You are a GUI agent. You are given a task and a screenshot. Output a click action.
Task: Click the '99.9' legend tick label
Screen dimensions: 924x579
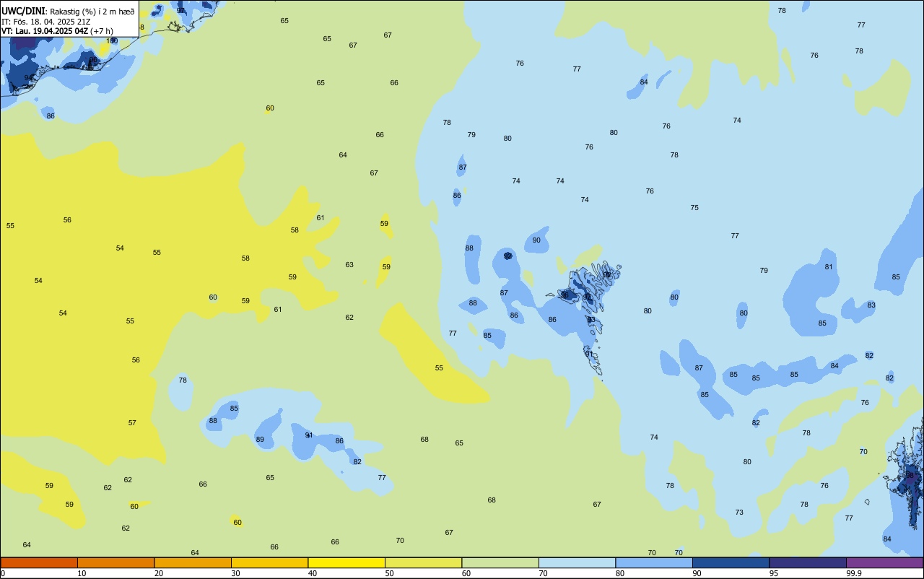pos(854,573)
